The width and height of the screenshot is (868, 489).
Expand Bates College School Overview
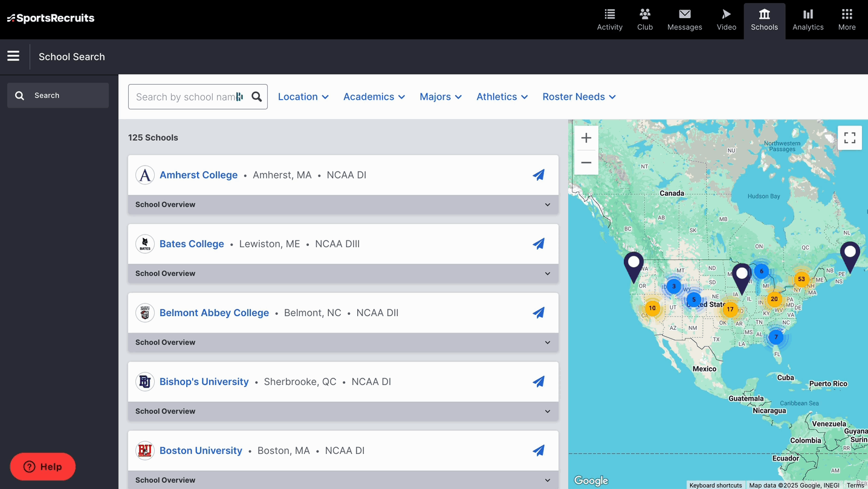[343, 273]
